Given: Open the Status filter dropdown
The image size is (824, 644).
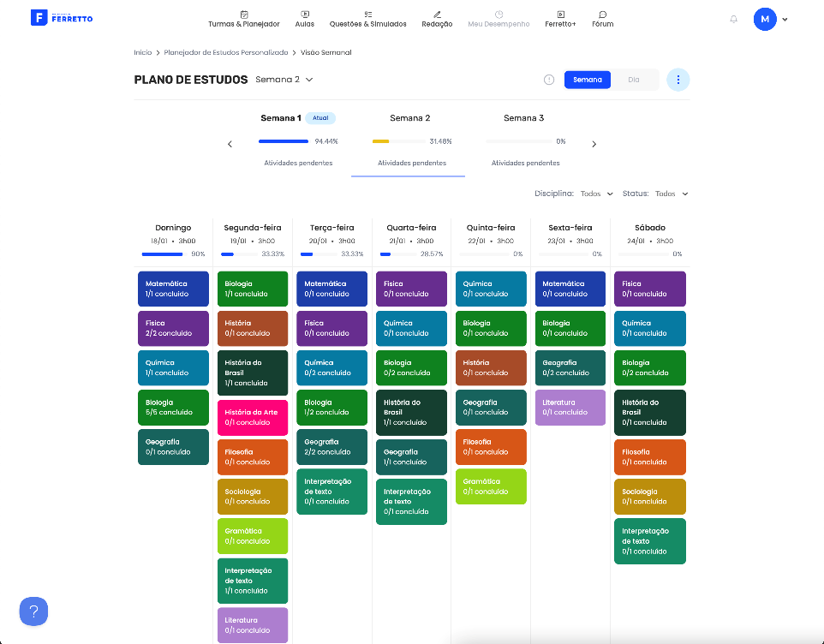Looking at the screenshot, I should tap(671, 194).
